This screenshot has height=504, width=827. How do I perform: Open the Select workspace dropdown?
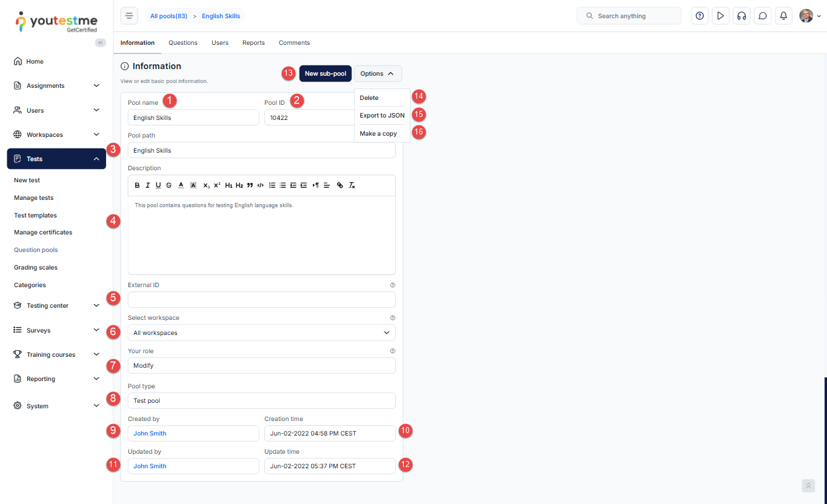pos(261,333)
